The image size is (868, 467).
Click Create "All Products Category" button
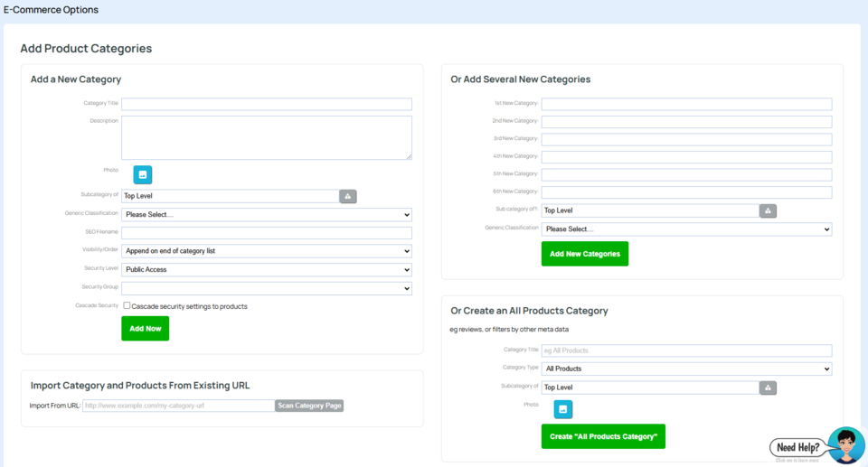coord(603,437)
